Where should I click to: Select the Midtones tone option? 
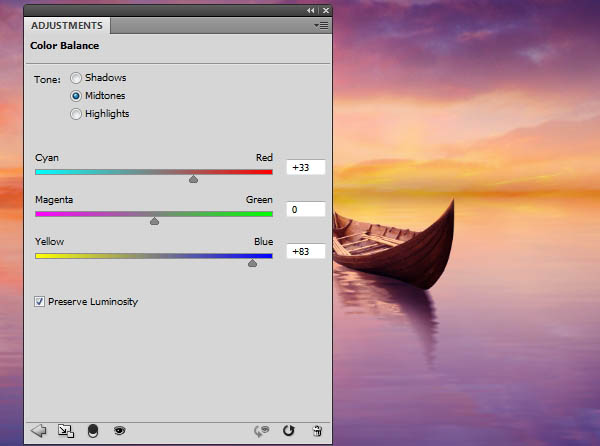pyautogui.click(x=76, y=96)
